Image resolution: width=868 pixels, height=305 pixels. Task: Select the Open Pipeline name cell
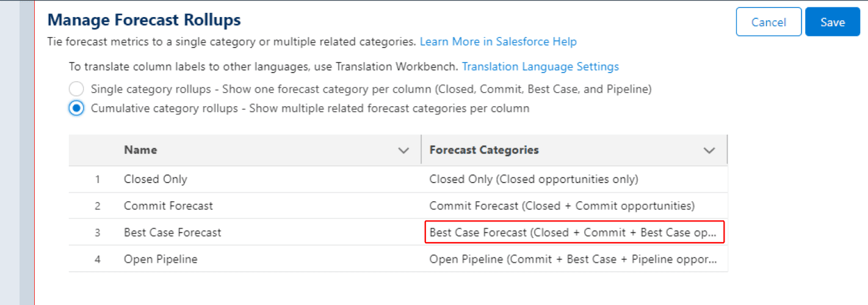[161, 259]
